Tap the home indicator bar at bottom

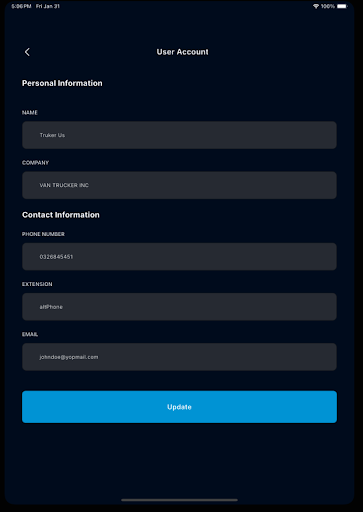coord(179,500)
